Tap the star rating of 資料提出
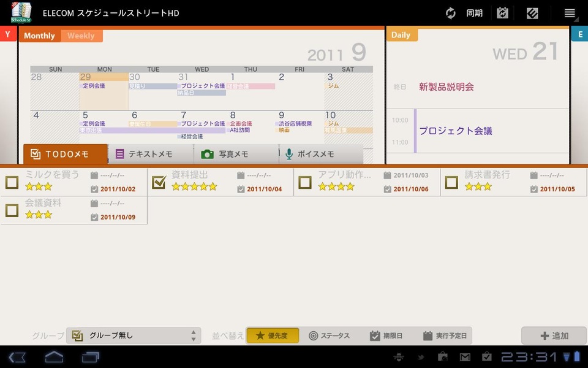The height and width of the screenshot is (368, 588). click(194, 186)
